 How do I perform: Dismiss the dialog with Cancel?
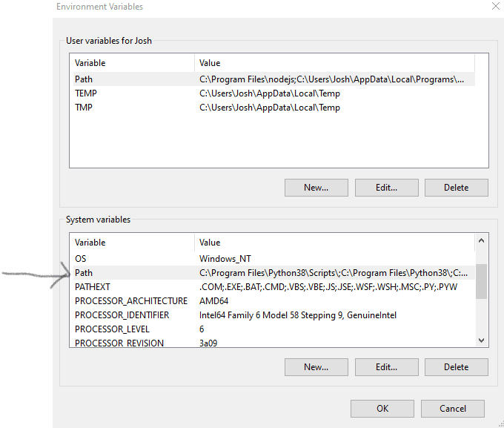pyautogui.click(x=453, y=409)
